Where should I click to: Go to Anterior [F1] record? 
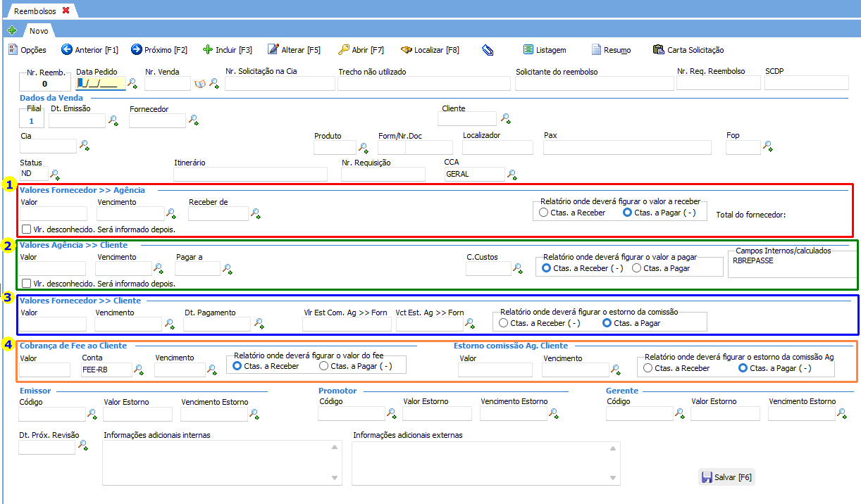[x=89, y=50]
